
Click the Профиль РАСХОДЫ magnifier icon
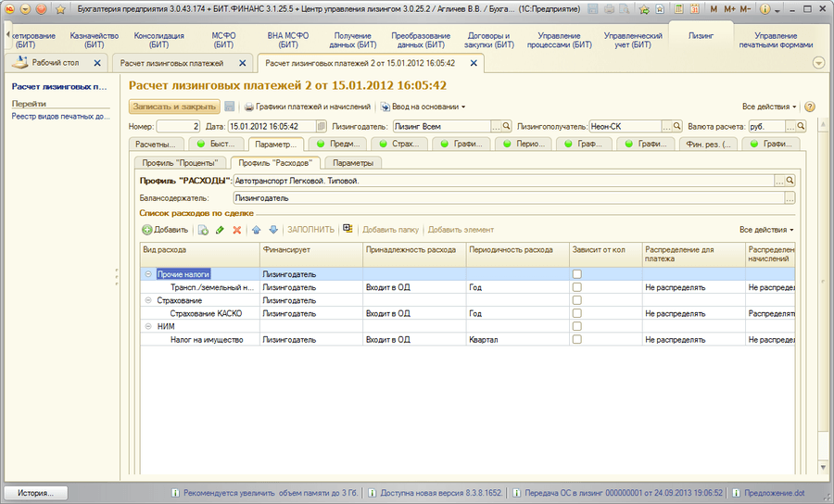click(790, 181)
